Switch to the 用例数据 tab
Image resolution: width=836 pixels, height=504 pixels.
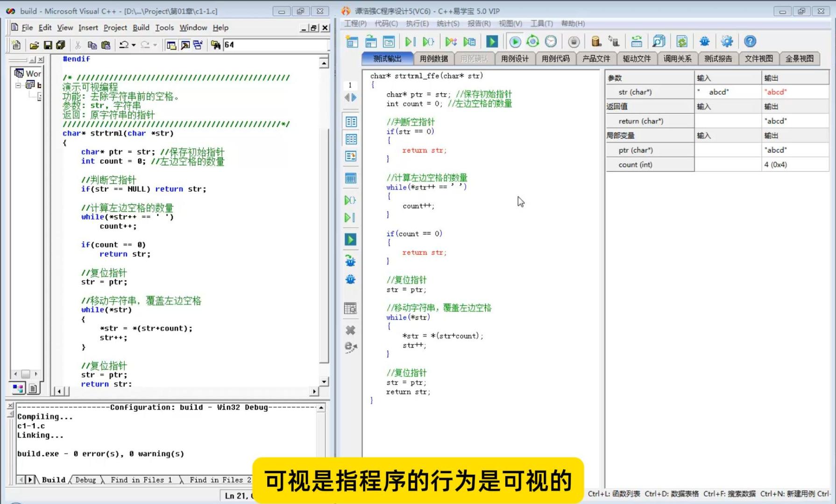(433, 59)
